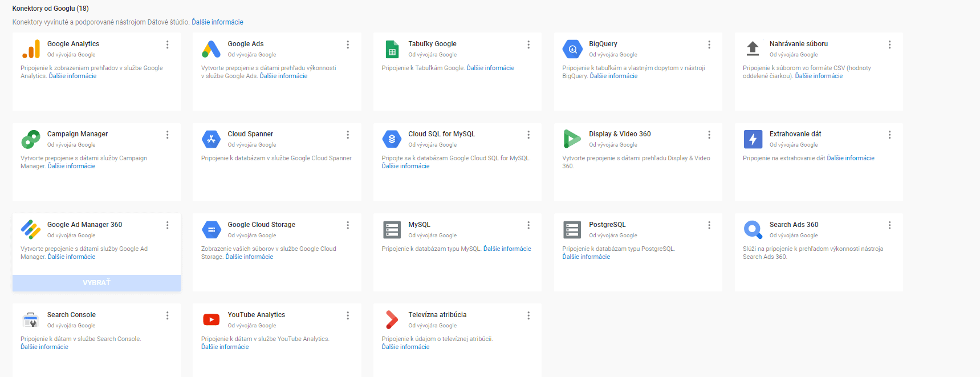Viewport: 980px width, 377px height.
Task: Follow Extrahovanie dát Ďalšie informácie link
Action: 851,158
